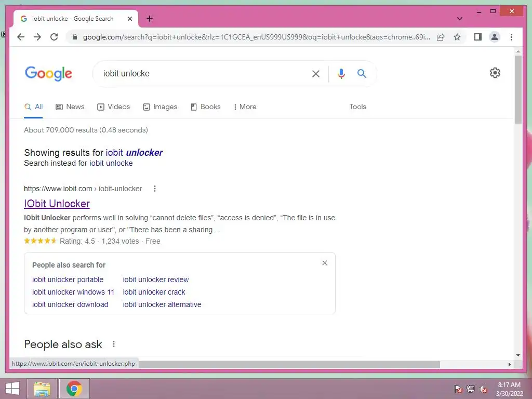Share this page icon in address bar
Viewport: 532px width, 399px height.
[x=441, y=37]
